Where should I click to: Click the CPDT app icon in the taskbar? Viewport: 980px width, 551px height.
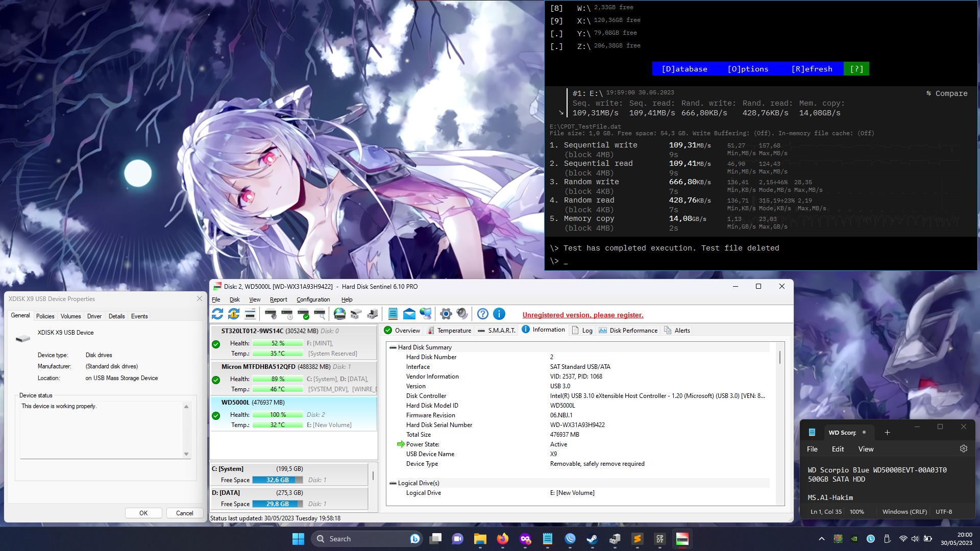pyautogui.click(x=659, y=539)
